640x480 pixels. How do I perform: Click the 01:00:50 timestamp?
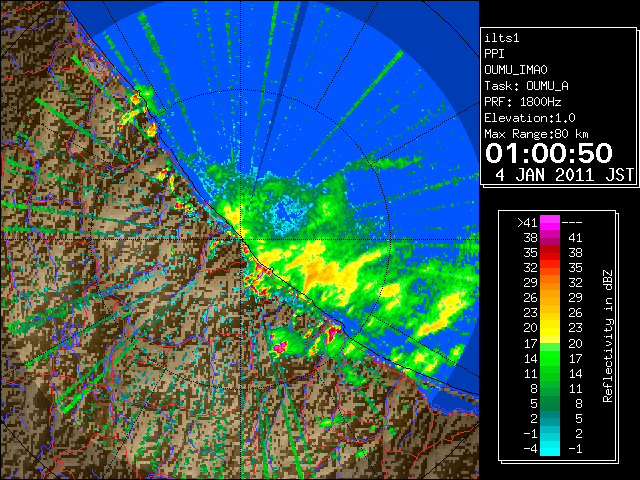(x=549, y=153)
